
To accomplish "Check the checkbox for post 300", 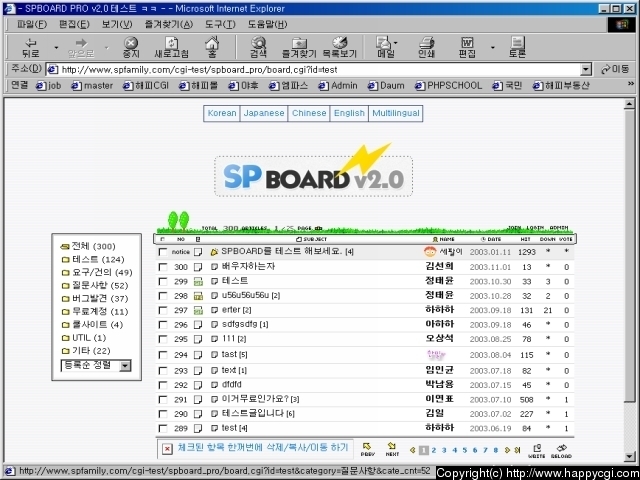I will click(163, 267).
